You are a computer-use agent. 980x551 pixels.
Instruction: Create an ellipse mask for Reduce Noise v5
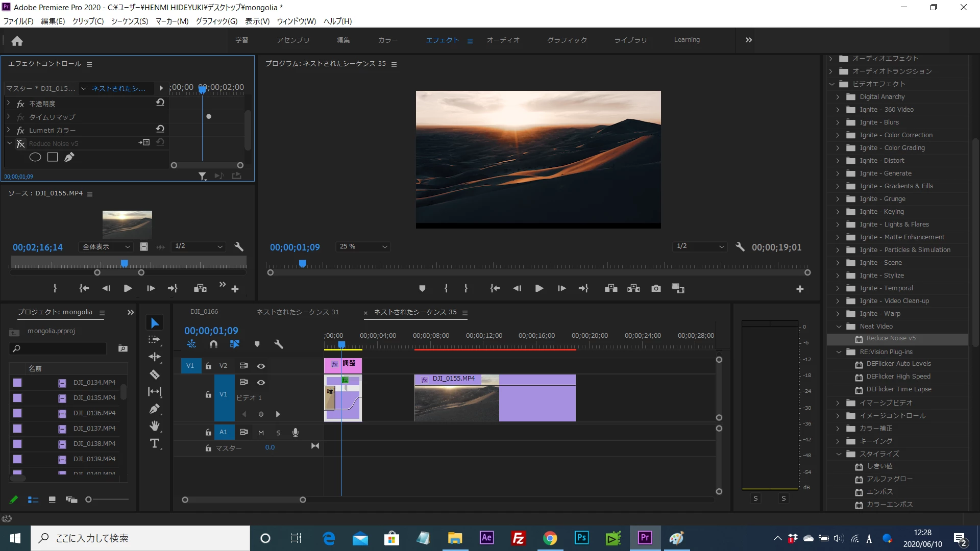(x=35, y=157)
